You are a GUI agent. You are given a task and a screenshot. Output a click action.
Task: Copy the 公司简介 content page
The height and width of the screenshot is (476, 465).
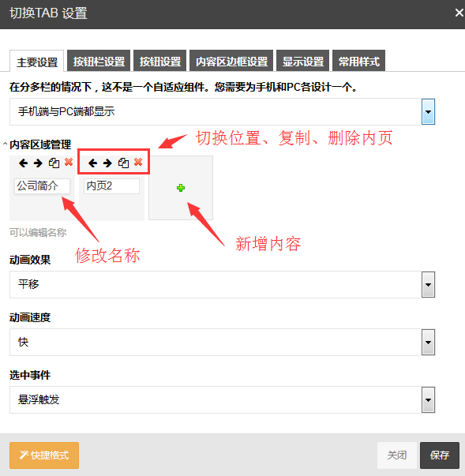[x=54, y=163]
